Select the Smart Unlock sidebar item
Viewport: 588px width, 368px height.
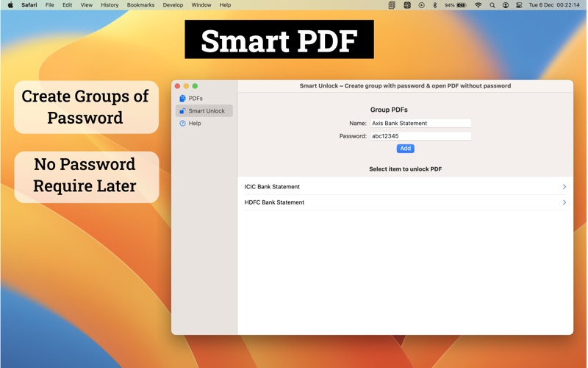click(x=204, y=111)
